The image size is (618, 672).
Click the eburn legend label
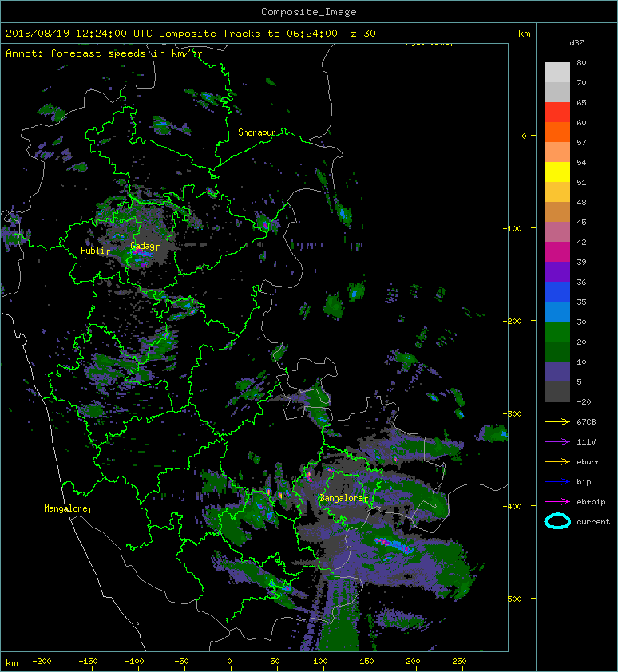click(588, 462)
